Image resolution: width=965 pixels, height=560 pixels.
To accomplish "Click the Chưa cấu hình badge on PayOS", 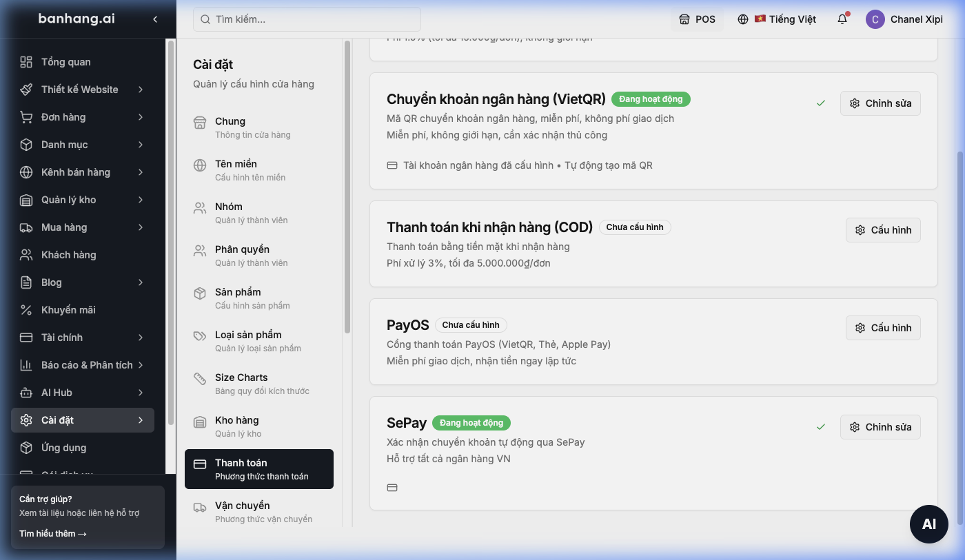I will [x=471, y=325].
